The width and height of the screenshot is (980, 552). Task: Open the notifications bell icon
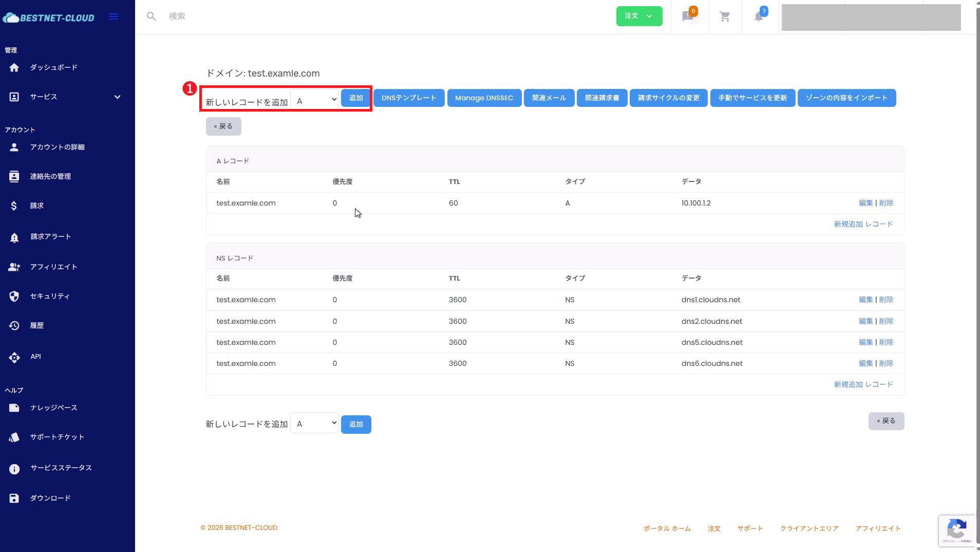point(759,17)
